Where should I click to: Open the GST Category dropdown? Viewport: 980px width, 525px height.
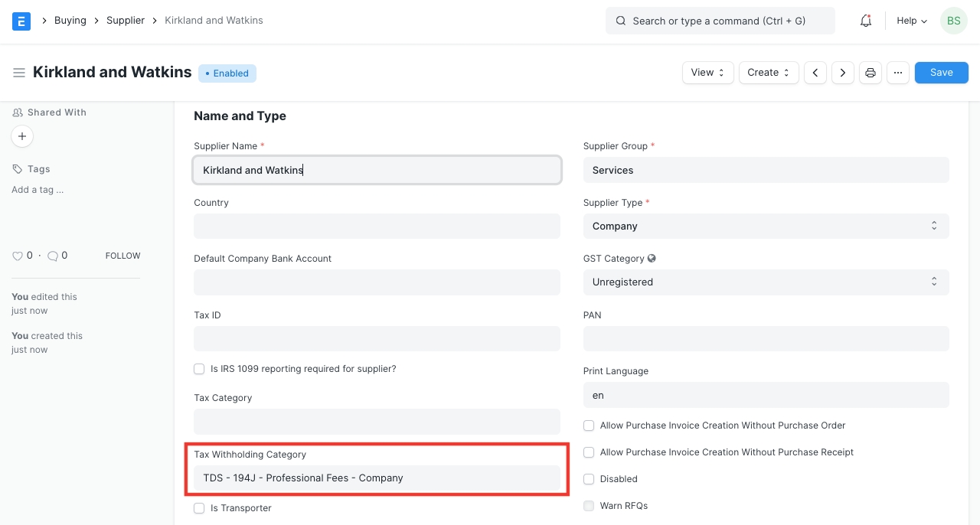click(766, 282)
